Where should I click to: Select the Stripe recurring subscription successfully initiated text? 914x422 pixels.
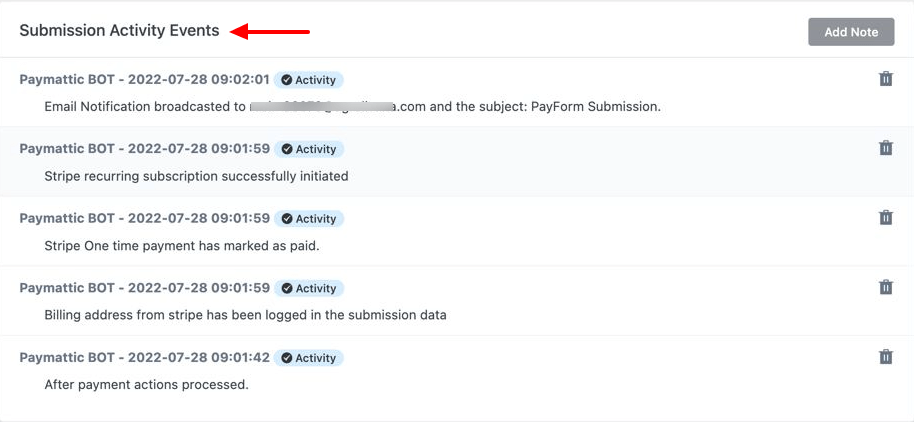(x=196, y=176)
